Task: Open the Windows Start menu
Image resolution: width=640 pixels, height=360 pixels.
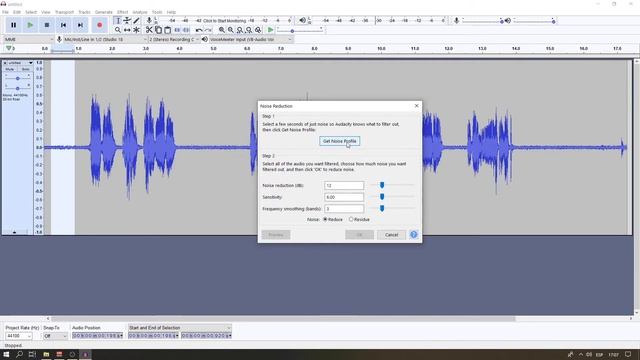Action: (x=6, y=354)
